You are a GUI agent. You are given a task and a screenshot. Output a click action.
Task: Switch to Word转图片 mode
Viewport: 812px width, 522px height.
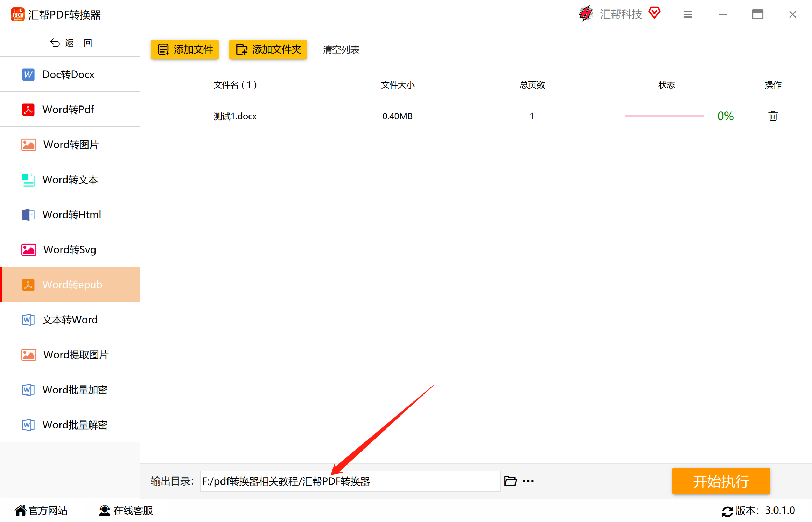70,145
